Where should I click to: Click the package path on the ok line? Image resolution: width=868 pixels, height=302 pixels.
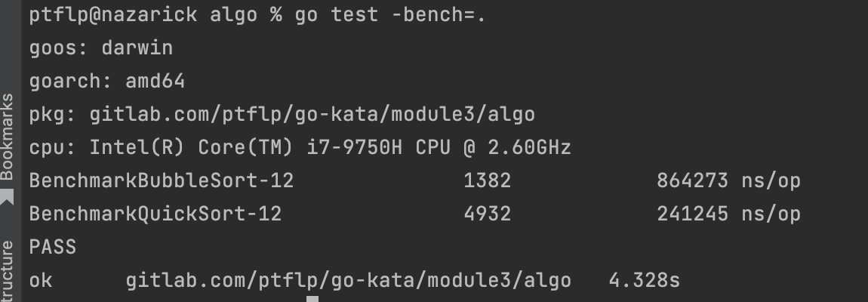click(x=348, y=281)
